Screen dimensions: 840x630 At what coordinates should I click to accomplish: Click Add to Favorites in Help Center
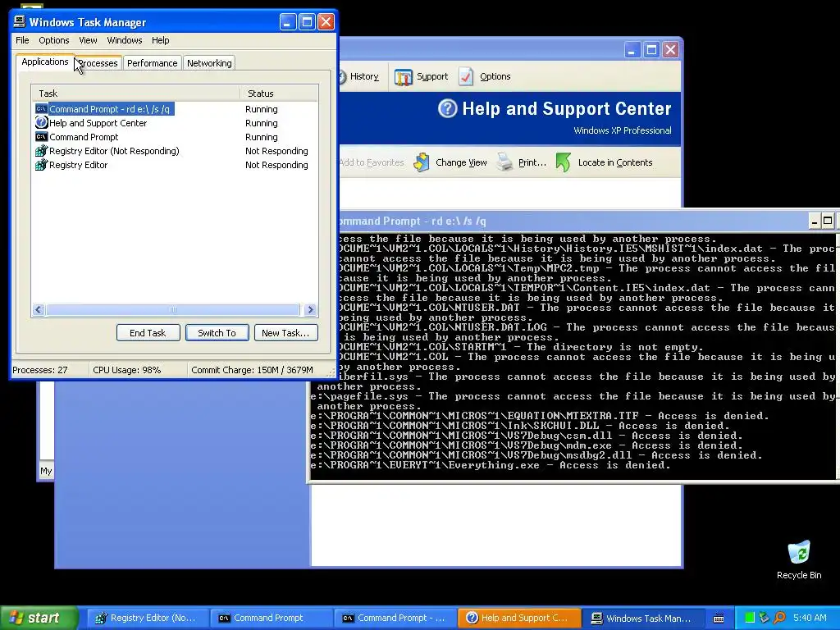pos(372,162)
